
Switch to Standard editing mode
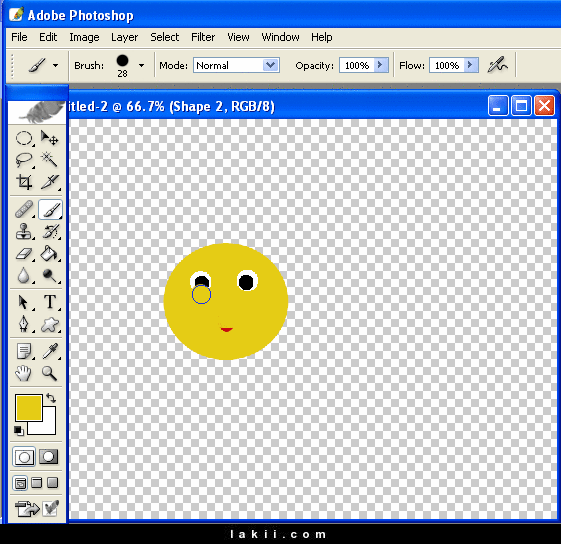pos(24,457)
